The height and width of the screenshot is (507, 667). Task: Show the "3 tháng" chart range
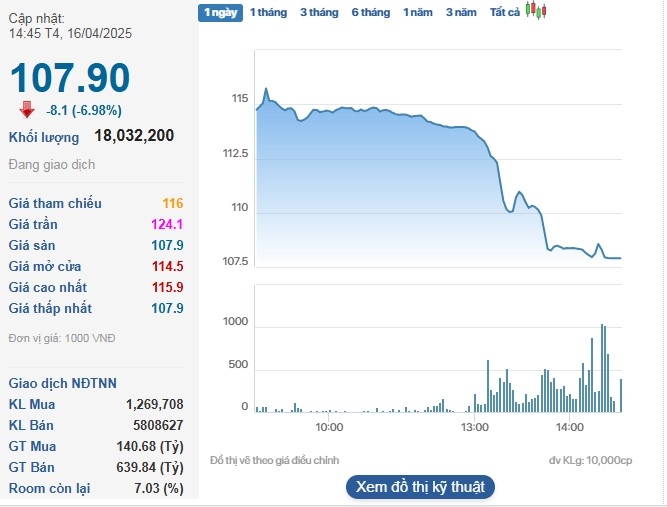pyautogui.click(x=319, y=12)
